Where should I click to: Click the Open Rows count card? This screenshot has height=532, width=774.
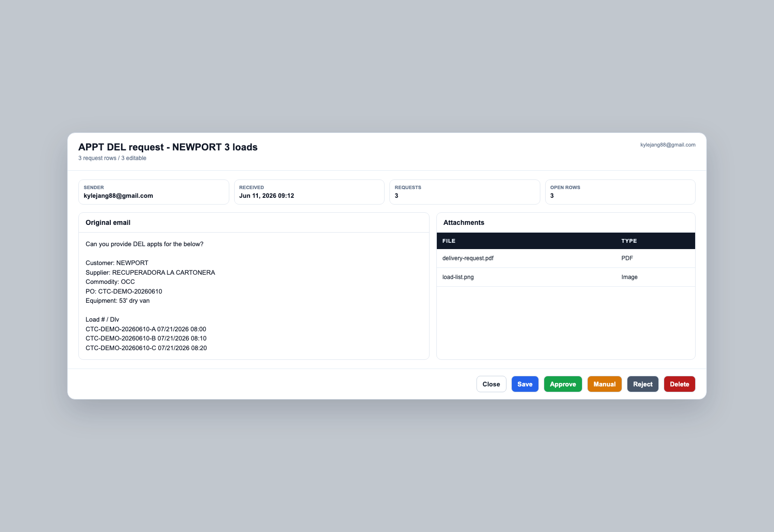pos(620,192)
